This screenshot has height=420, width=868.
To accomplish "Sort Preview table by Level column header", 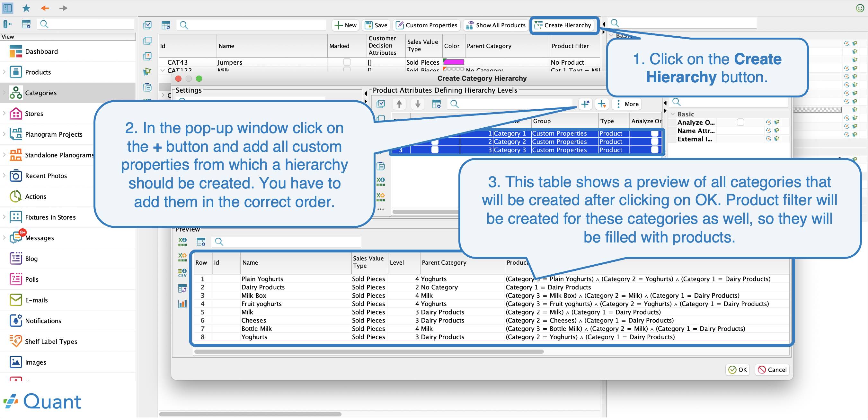I will click(x=404, y=263).
